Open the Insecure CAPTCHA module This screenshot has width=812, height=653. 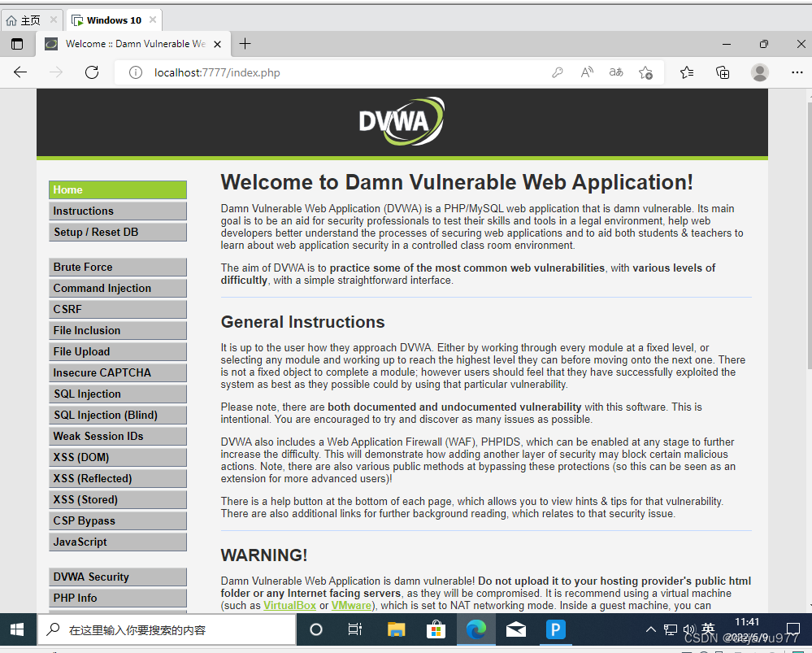click(x=118, y=372)
